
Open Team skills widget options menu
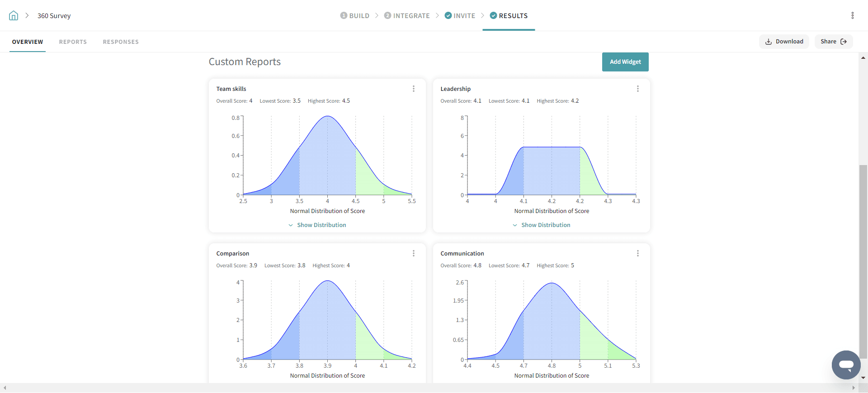coord(413,89)
